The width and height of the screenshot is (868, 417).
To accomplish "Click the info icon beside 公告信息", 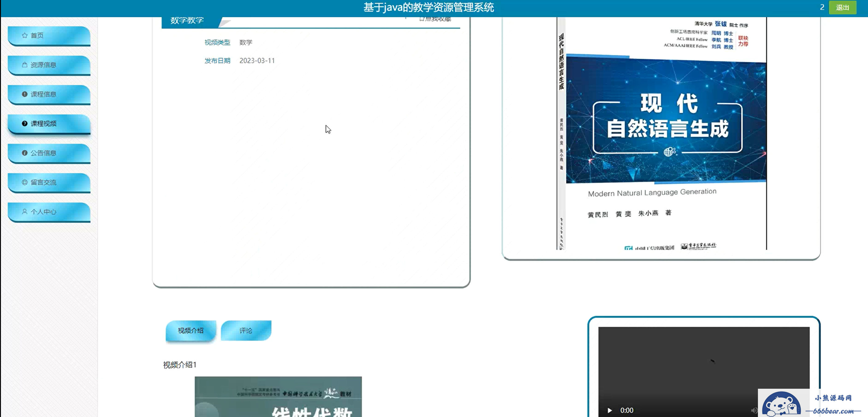I will 25,153.
